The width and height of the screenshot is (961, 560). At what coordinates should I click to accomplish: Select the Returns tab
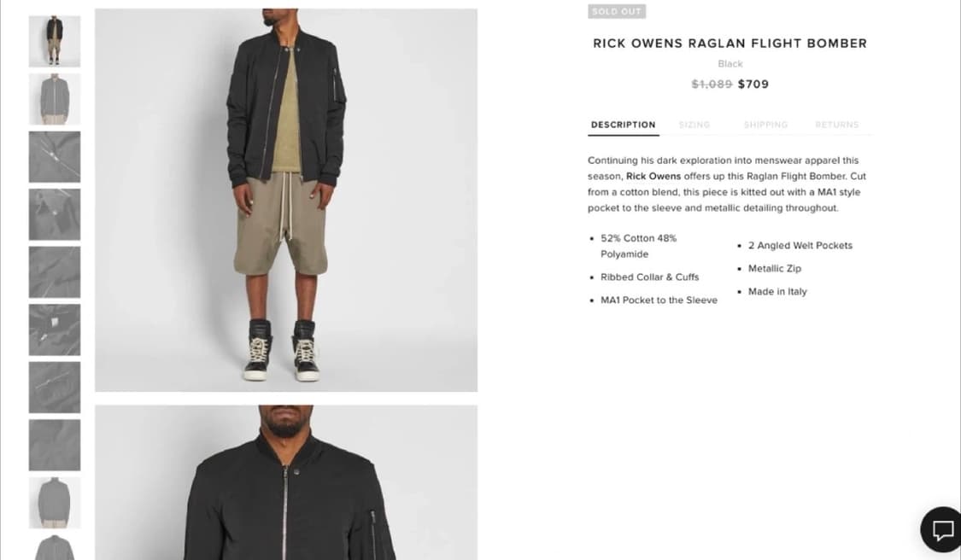[x=836, y=125]
